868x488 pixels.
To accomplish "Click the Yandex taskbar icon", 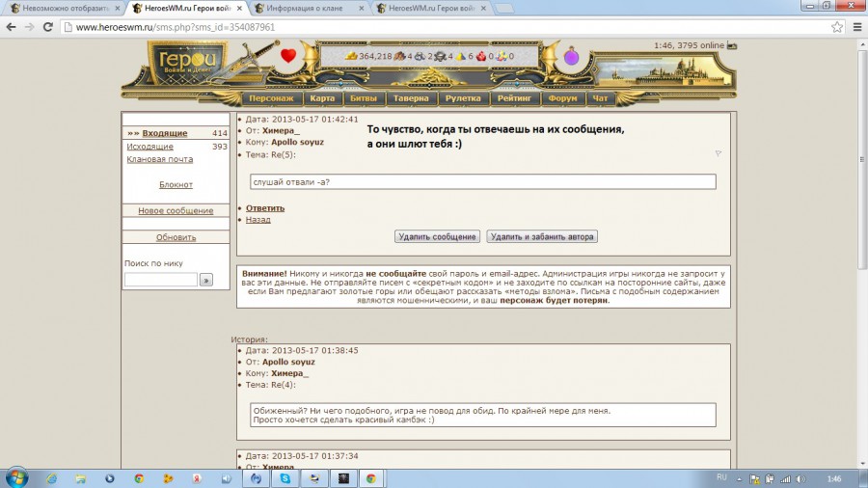I will coord(197,478).
